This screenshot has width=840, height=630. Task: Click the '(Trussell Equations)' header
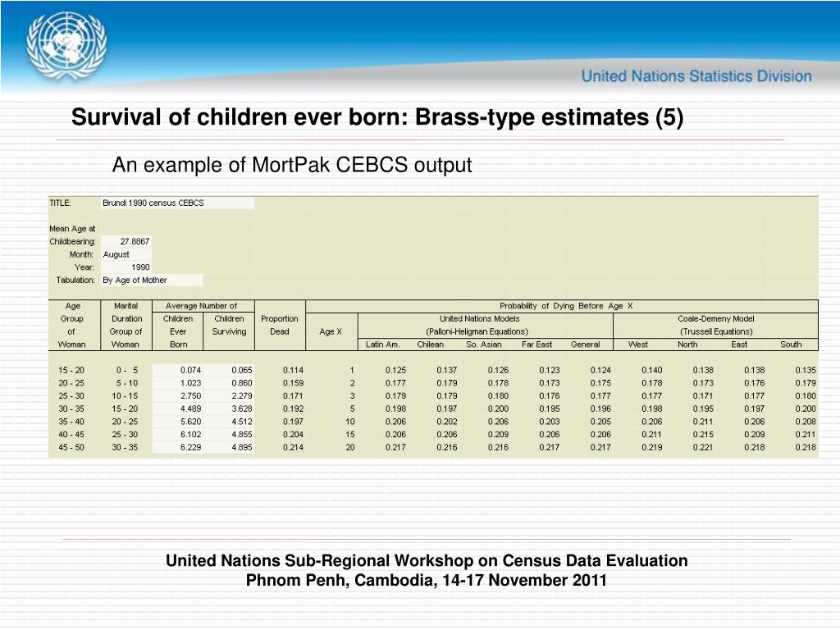pos(716,331)
